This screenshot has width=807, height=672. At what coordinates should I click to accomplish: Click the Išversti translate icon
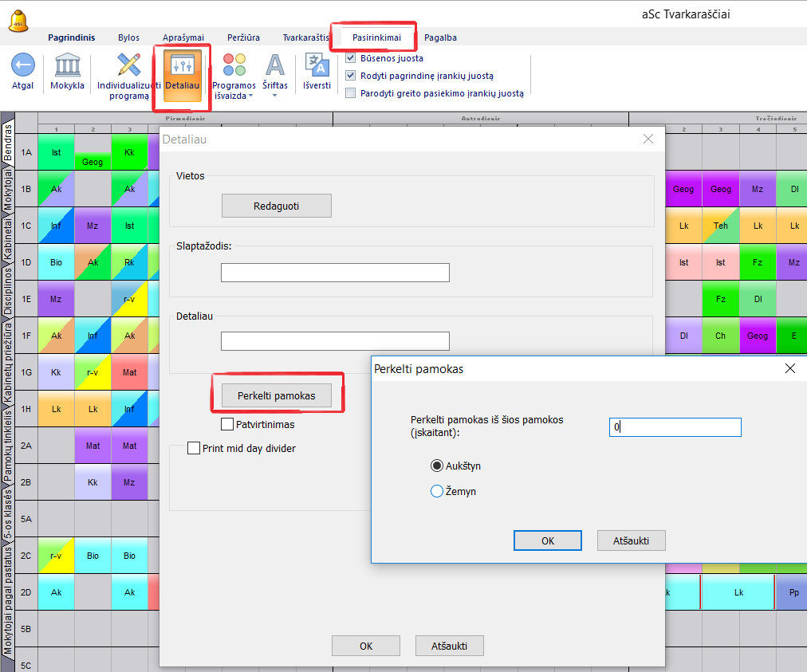[x=317, y=65]
